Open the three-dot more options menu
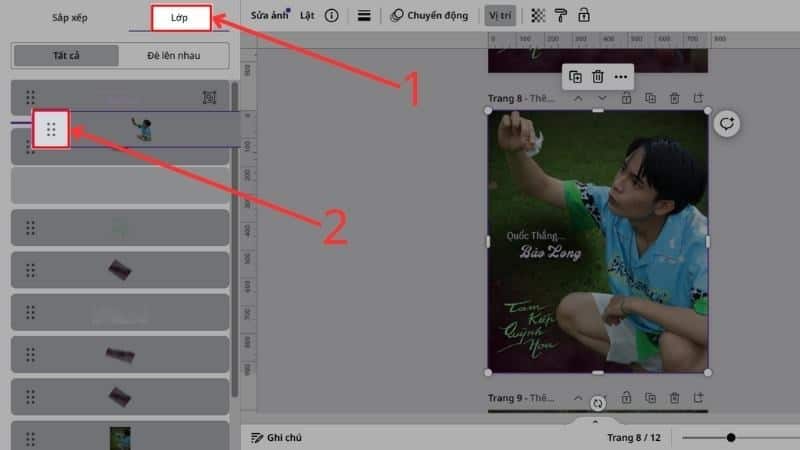The width and height of the screenshot is (800, 450). pyautogui.click(x=621, y=77)
